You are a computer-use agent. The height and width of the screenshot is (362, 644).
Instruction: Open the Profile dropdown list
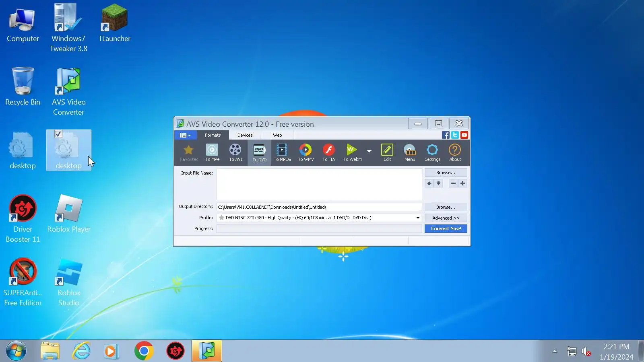(418, 218)
